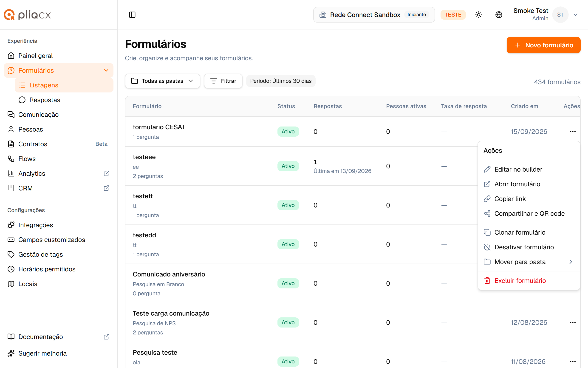Open the language globe icon
The image size is (588, 368).
[499, 14]
